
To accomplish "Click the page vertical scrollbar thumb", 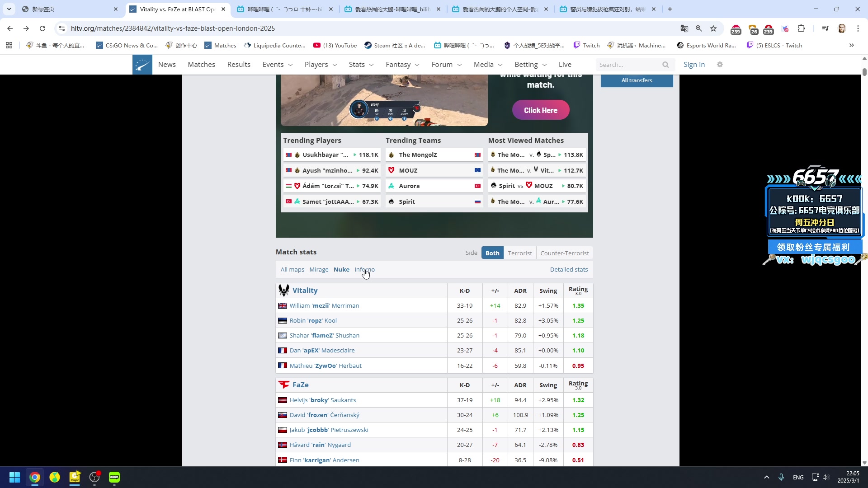I will pyautogui.click(x=864, y=72).
